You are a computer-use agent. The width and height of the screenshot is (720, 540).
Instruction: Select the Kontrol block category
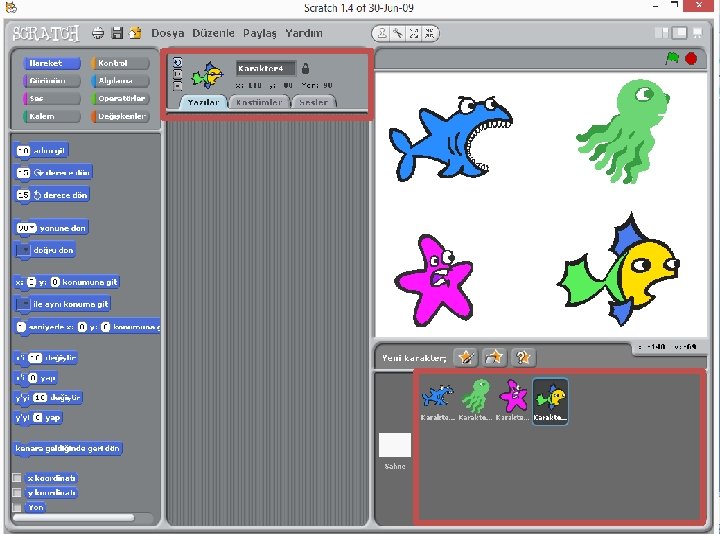[120, 63]
